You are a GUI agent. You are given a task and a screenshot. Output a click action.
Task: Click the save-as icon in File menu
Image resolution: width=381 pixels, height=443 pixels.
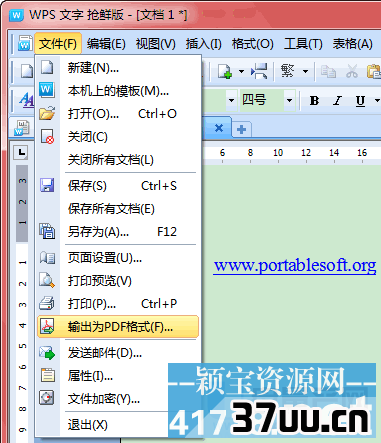(47, 231)
